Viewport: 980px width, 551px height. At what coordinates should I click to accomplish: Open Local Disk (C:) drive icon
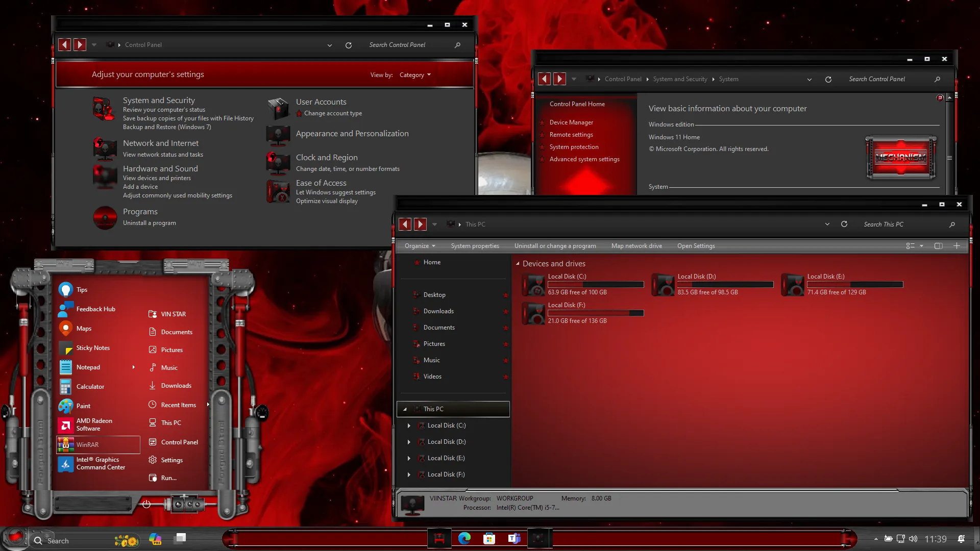534,285
